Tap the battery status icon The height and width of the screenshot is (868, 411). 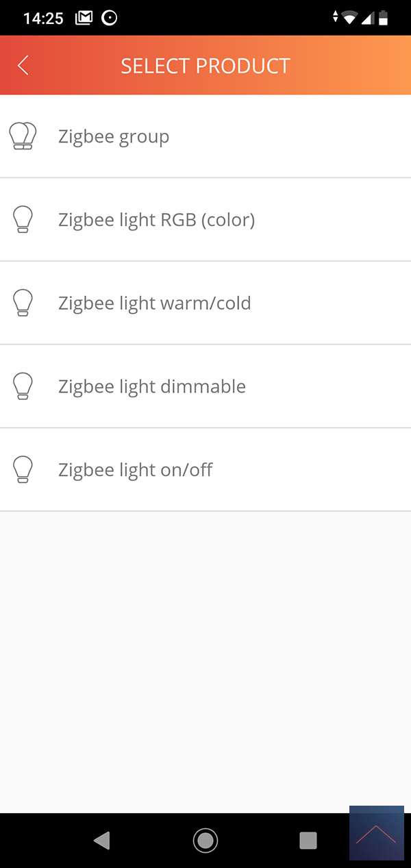tap(384, 18)
